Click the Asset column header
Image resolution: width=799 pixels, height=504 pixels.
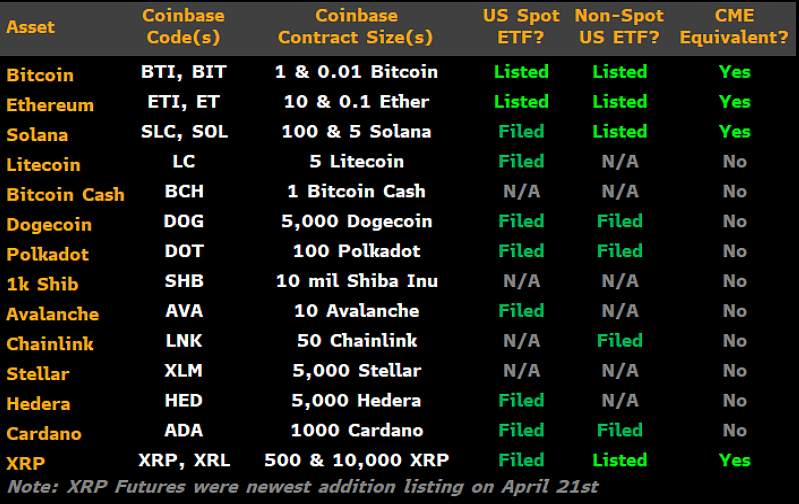31,27
